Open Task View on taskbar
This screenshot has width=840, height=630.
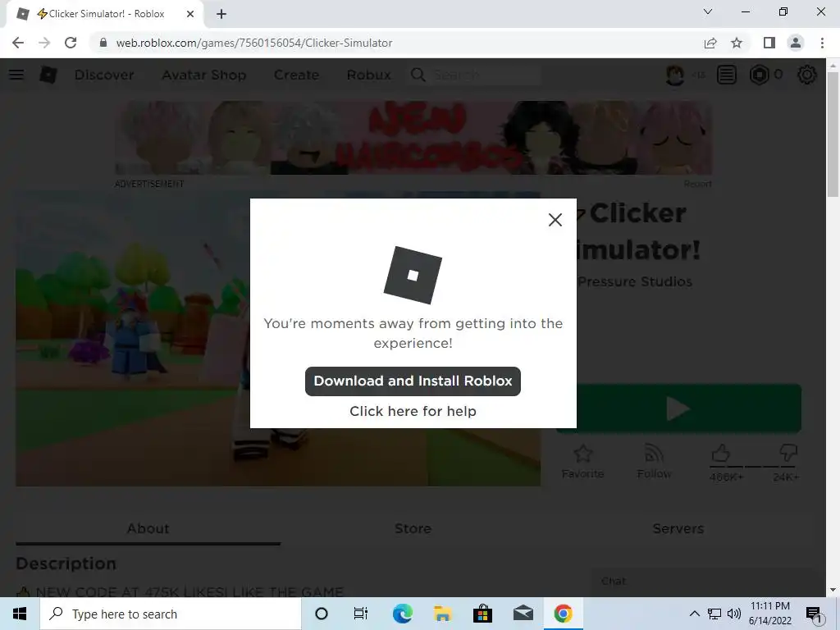tap(361, 614)
